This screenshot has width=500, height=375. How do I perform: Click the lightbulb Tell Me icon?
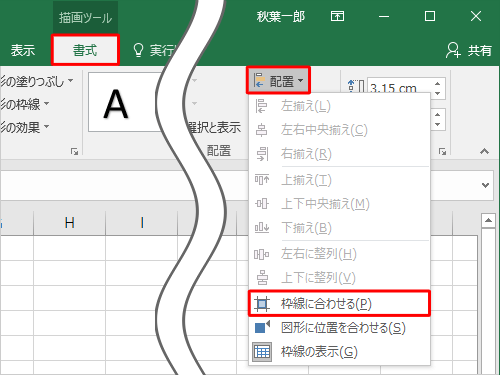pos(138,50)
